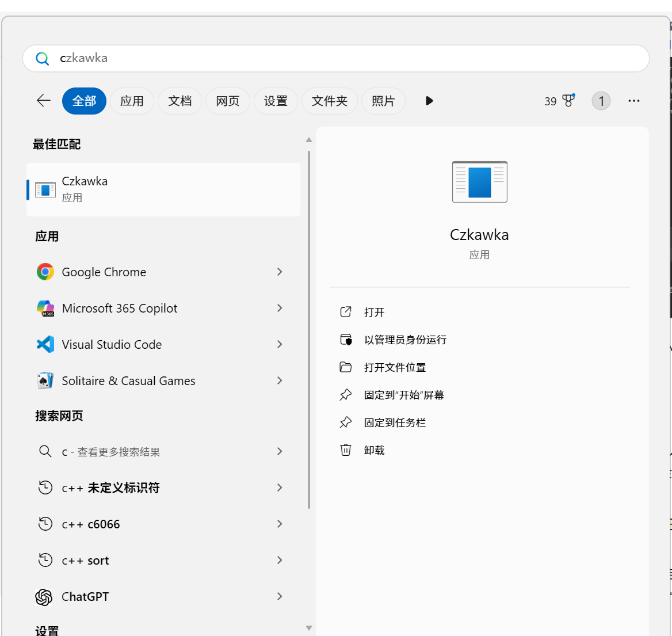Click the Visual Studio Code icon

click(x=45, y=344)
